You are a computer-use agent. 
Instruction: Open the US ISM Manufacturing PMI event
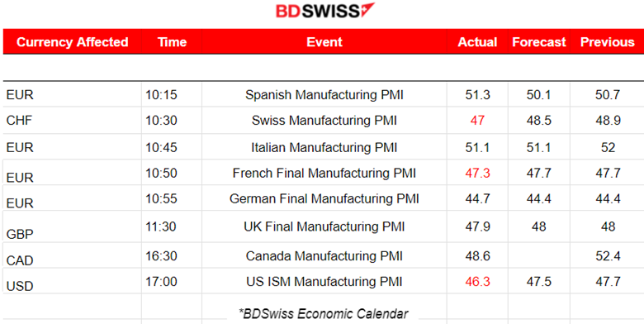click(324, 282)
